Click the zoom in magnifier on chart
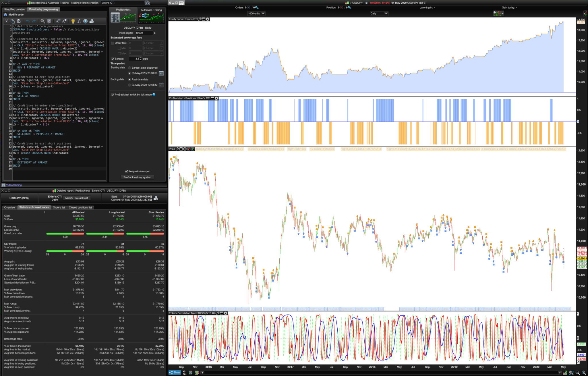588x376 pixels. pyautogui.click(x=584, y=373)
